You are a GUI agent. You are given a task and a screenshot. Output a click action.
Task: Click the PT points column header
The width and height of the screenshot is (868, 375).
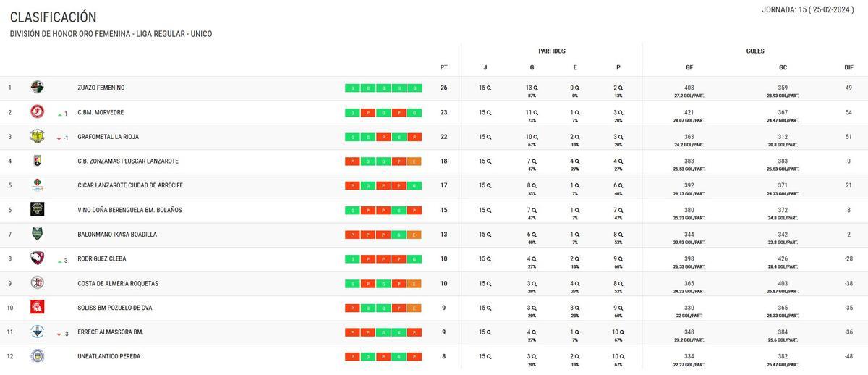click(443, 67)
